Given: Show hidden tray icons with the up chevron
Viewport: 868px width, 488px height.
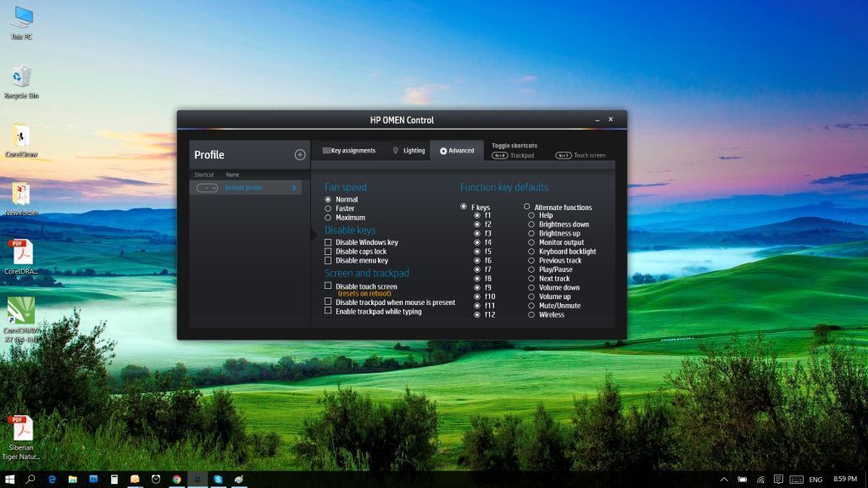Looking at the screenshot, I should coord(724,480).
